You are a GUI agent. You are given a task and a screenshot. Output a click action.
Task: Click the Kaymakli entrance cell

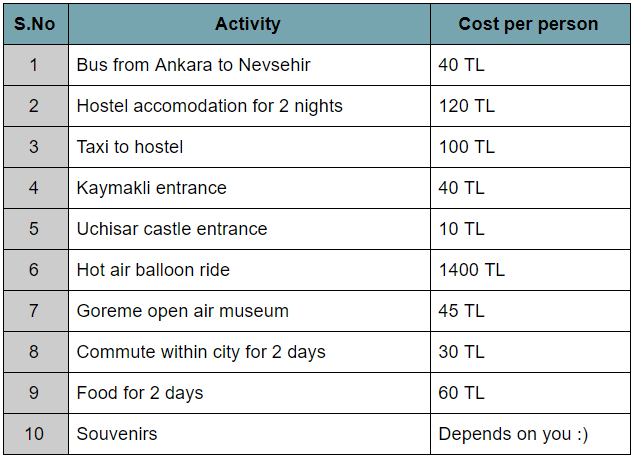coord(152,188)
